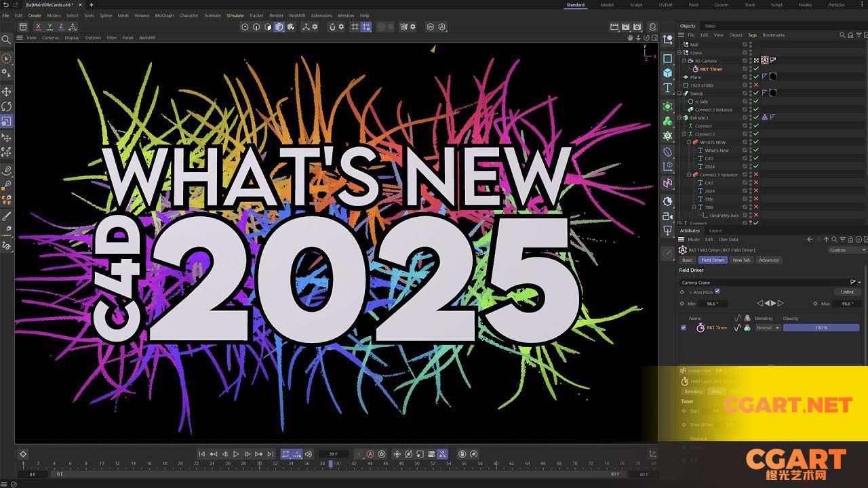
Task: Click the Play forward button in timeline
Action: coord(236,454)
